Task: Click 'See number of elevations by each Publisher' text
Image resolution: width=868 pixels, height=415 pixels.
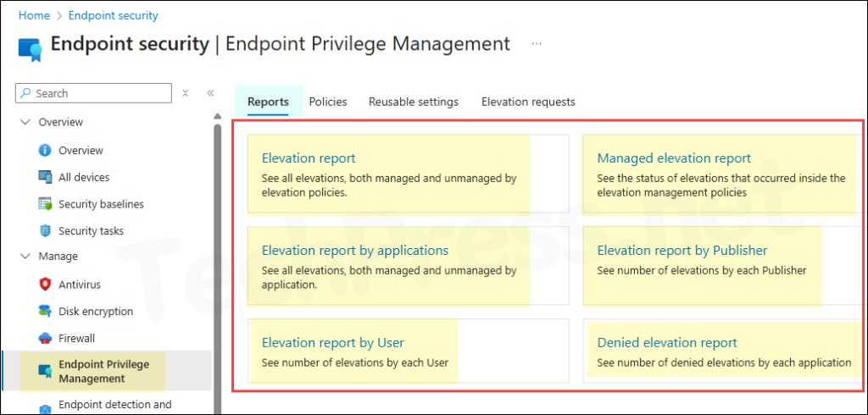Action: pyautogui.click(x=701, y=270)
